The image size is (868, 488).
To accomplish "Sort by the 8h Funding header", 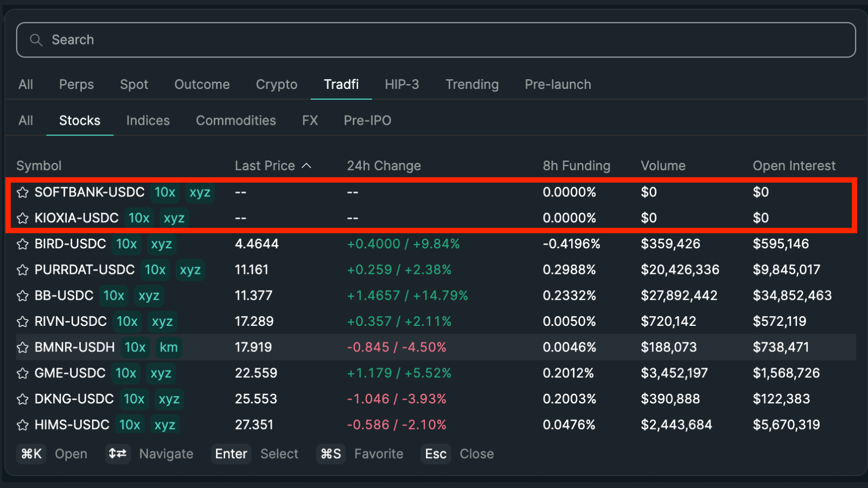I will [577, 166].
